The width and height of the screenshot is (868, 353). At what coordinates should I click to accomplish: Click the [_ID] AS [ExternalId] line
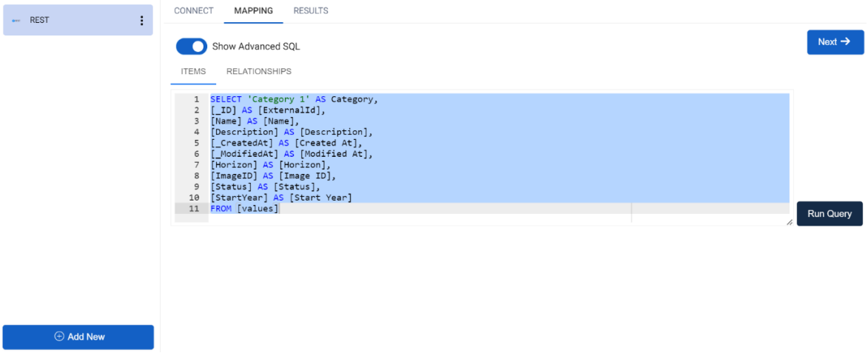coord(268,110)
